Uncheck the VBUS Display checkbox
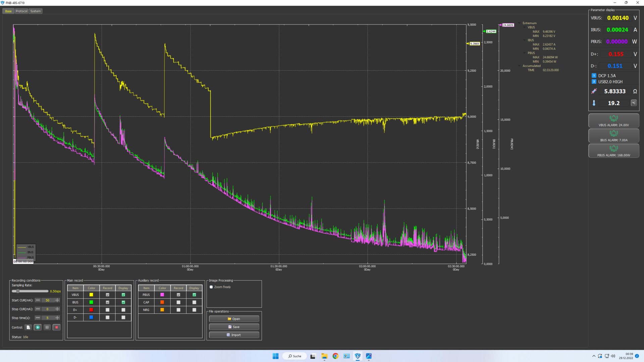 click(x=123, y=295)
